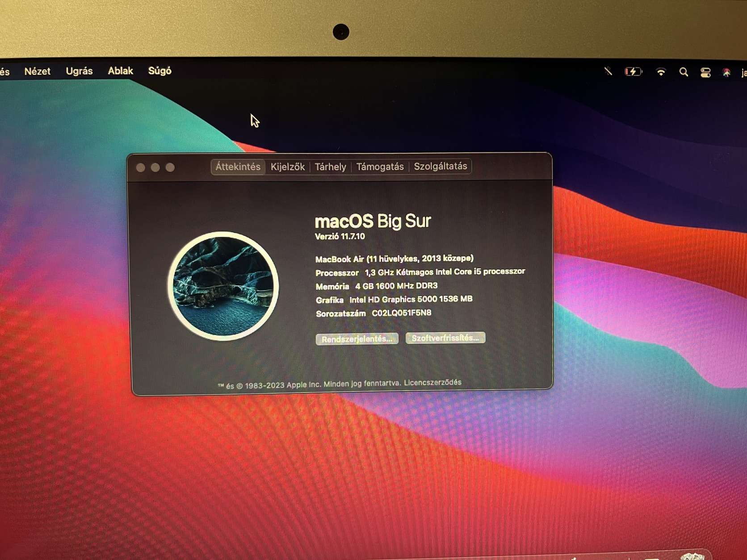Click the Intel HD Graphics 5000 text
Image resolution: width=747 pixels, height=560 pixels.
[x=411, y=299]
